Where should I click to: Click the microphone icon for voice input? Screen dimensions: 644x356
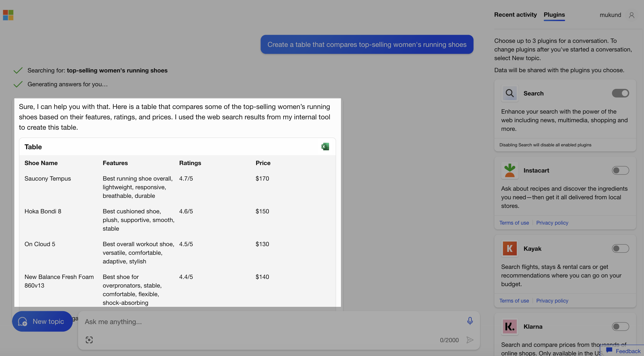click(470, 321)
